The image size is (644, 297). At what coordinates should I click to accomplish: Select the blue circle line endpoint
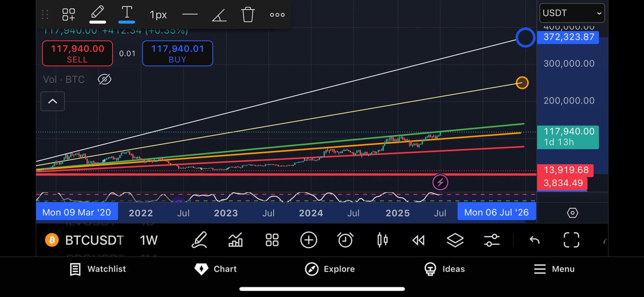[x=525, y=38]
